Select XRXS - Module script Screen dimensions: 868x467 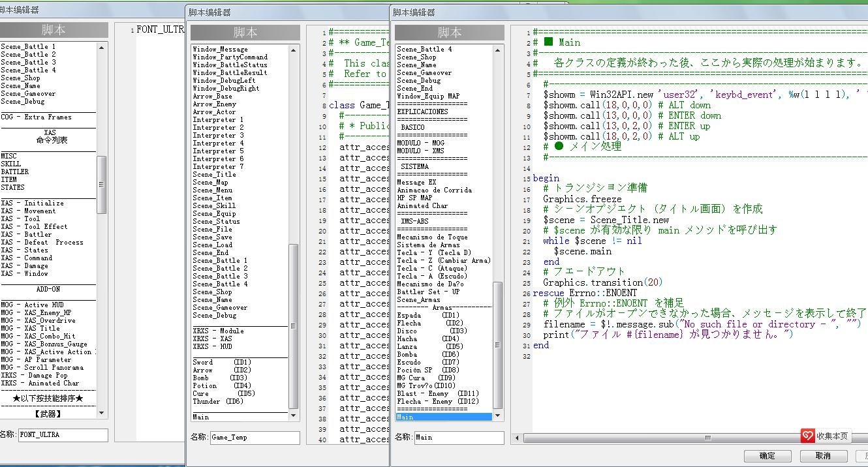point(219,331)
